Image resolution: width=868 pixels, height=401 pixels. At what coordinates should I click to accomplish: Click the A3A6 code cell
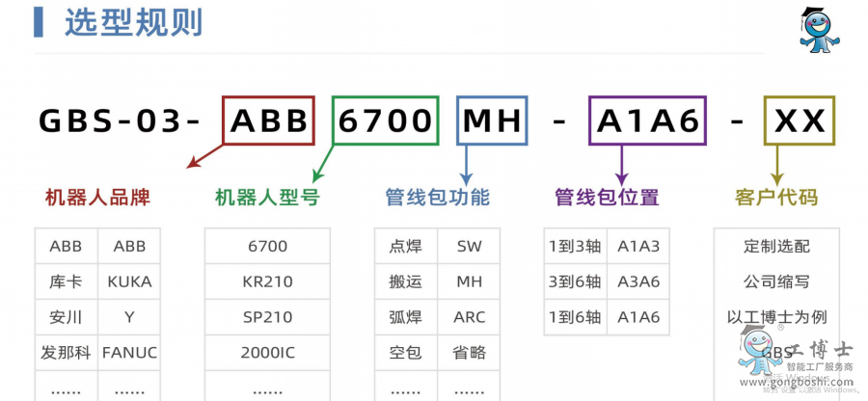[638, 281]
